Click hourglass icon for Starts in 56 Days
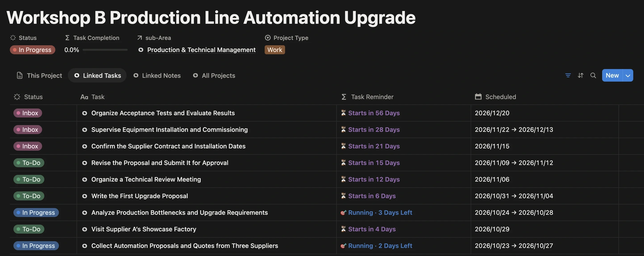644x256 pixels. point(343,113)
